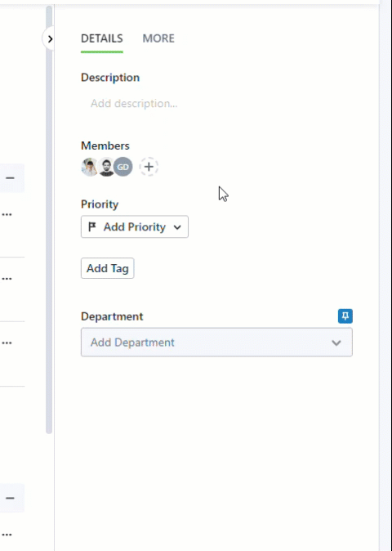Toggle the pin icon beside Department

coord(345,316)
